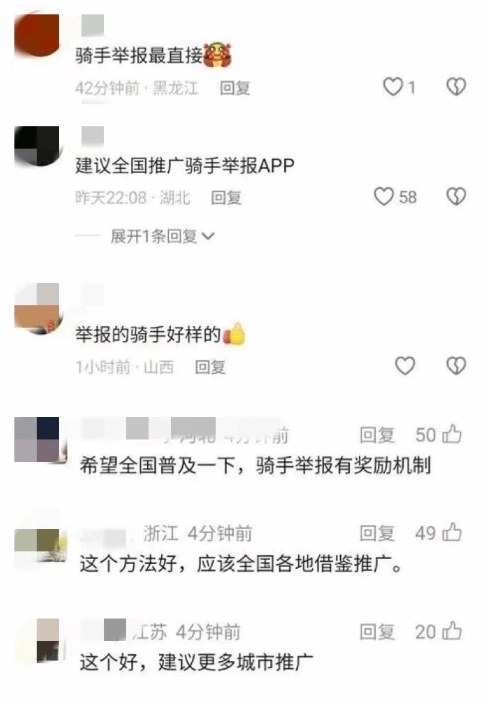The height and width of the screenshot is (702, 487).
Task: Dislike the 山西 comment
Action: tap(456, 366)
